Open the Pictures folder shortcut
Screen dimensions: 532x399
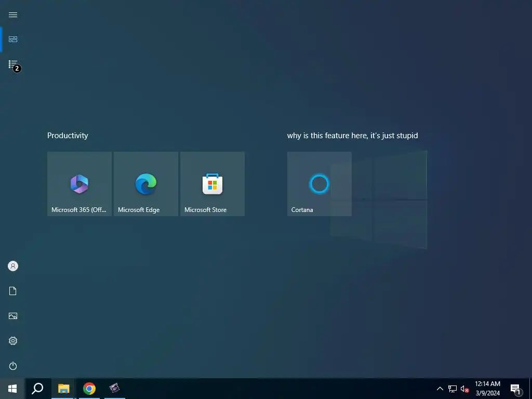pyautogui.click(x=13, y=316)
